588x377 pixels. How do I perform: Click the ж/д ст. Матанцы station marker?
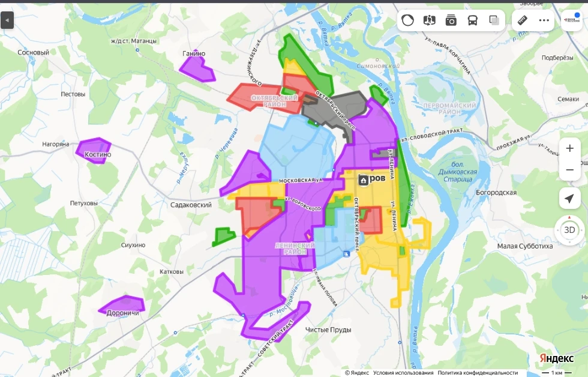(137, 50)
